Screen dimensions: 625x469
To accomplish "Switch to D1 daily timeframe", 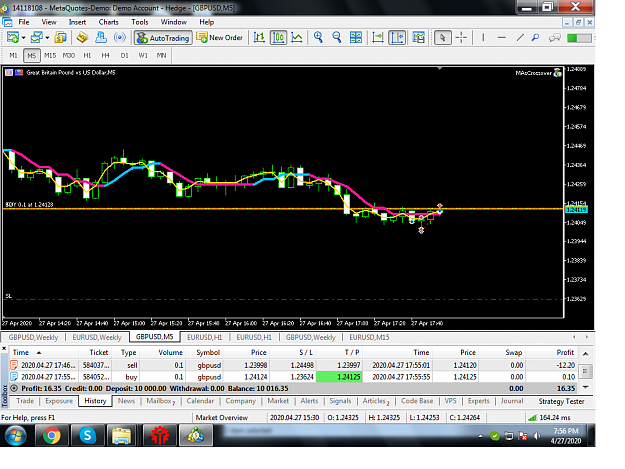I will tap(124, 55).
